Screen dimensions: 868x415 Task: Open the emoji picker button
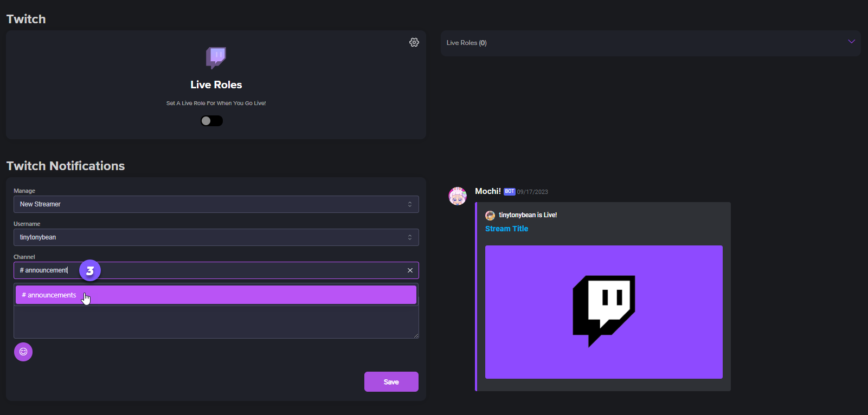coord(23,352)
